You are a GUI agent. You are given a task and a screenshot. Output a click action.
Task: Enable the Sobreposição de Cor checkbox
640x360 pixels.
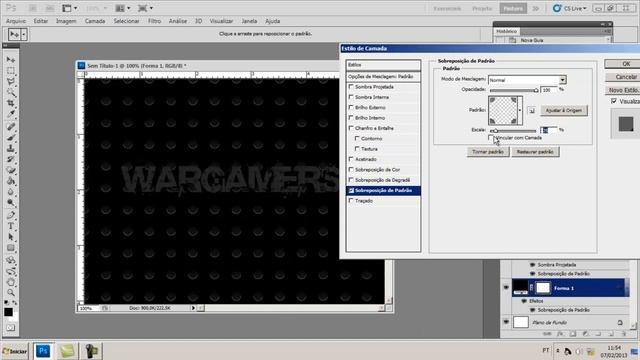tap(351, 169)
